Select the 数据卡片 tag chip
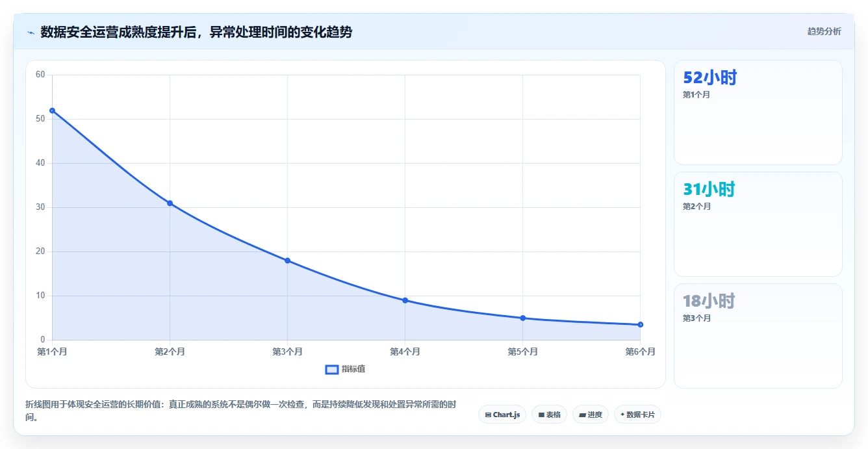868x449 pixels. tap(637, 415)
